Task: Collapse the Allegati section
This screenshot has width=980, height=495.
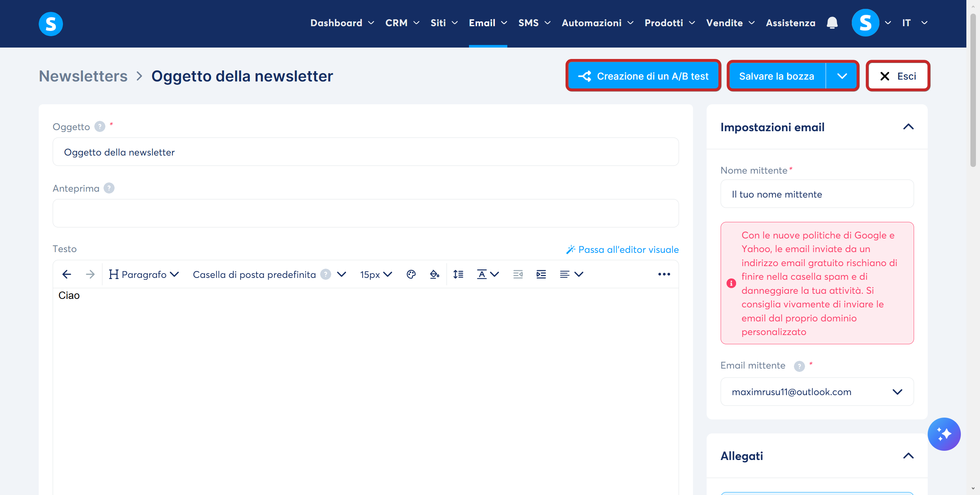Action: point(908,456)
